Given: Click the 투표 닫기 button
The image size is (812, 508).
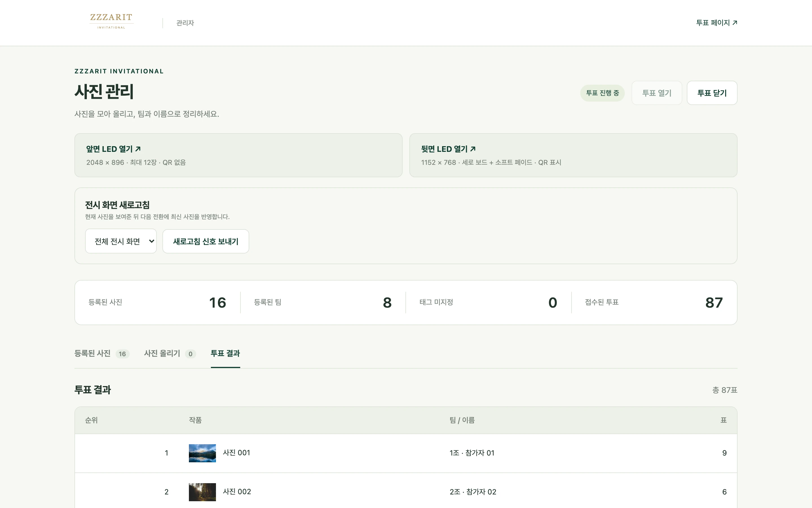Looking at the screenshot, I should click(712, 93).
